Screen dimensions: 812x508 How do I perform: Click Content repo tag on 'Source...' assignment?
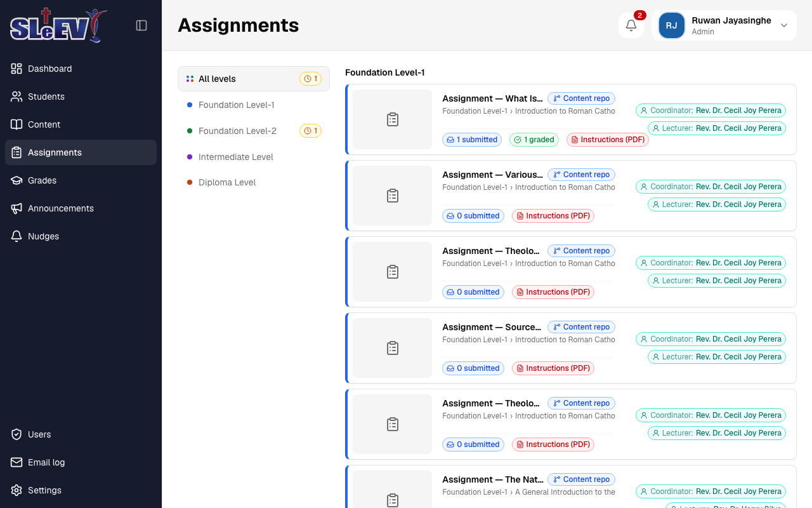(x=581, y=327)
